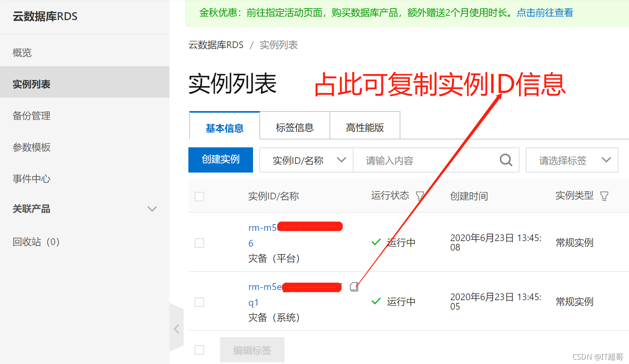The image size is (629, 364).
Task: Click the 编辑标签 button
Action: [x=252, y=350]
